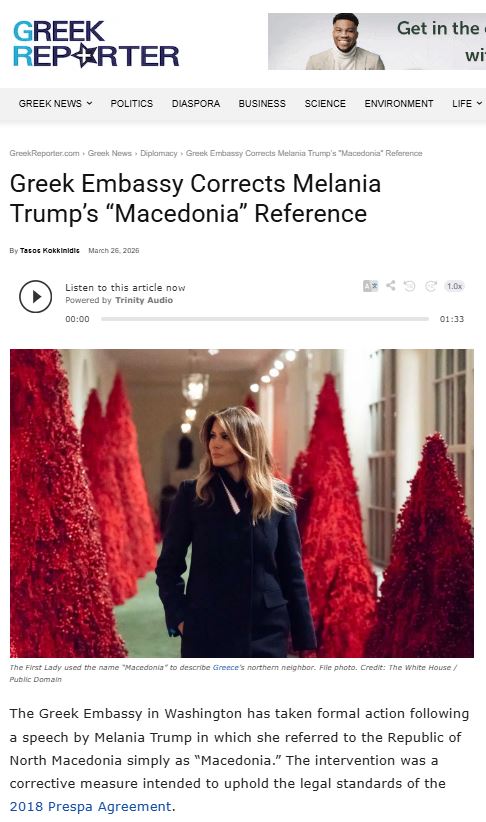Screen dimensions: 486x822
Task: Rewind the audio with the back-skip icon
Action: tap(409, 286)
